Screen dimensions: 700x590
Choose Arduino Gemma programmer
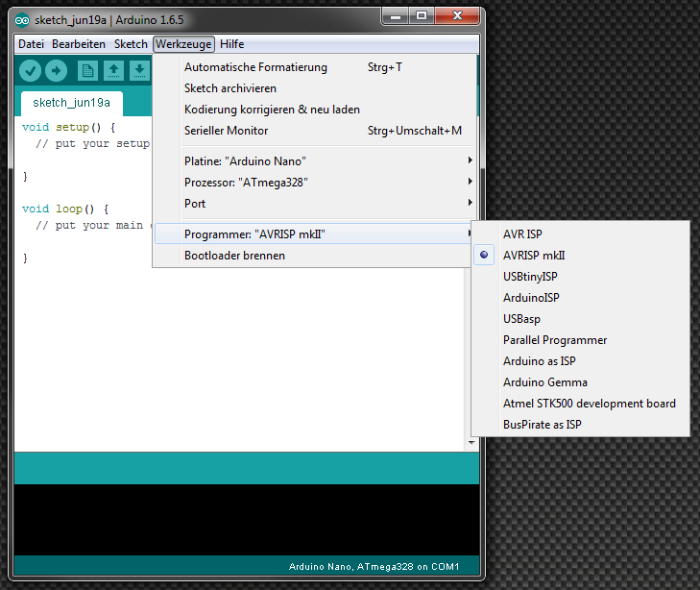580,382
